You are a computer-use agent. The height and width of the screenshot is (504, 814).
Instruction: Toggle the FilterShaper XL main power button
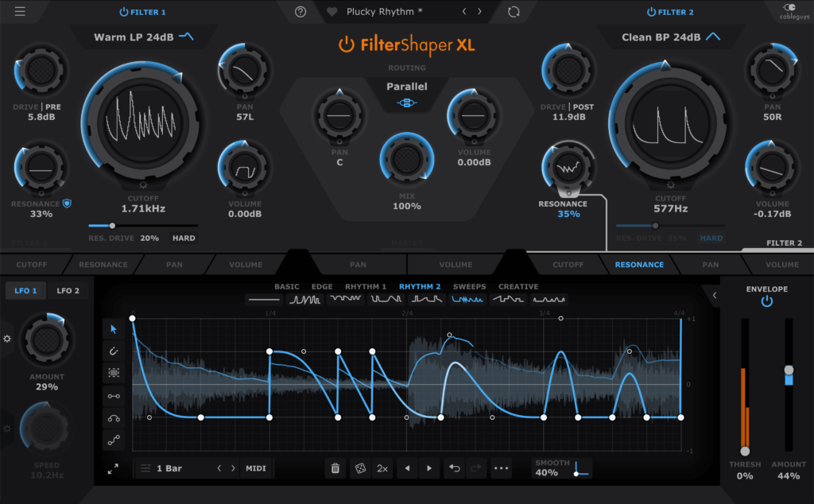(x=347, y=45)
